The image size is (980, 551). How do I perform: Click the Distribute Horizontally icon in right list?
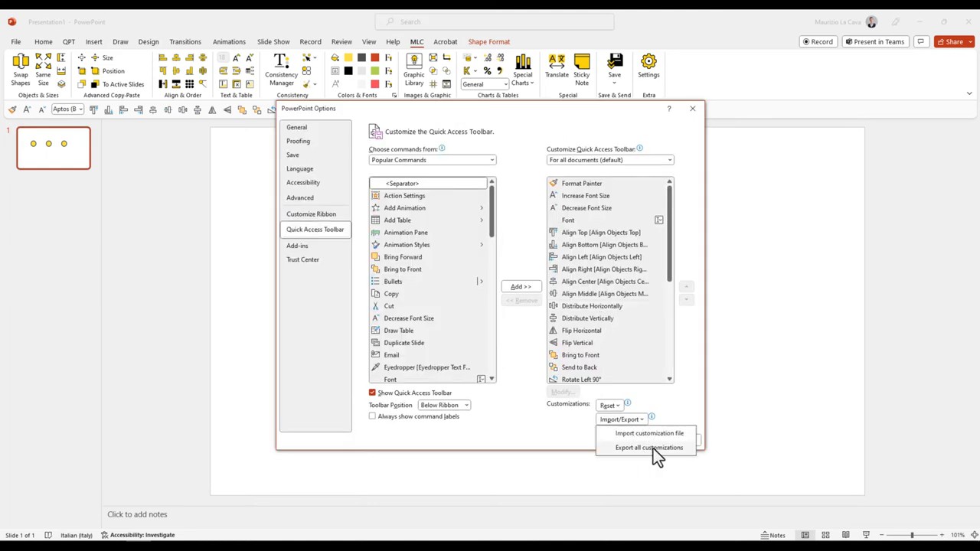click(x=554, y=306)
